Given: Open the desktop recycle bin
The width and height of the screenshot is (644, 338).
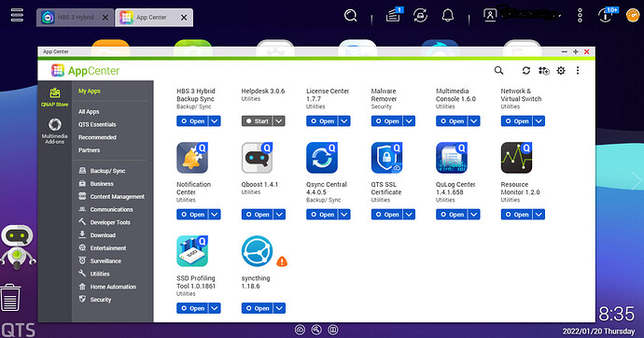Looking at the screenshot, I should coord(10,297).
